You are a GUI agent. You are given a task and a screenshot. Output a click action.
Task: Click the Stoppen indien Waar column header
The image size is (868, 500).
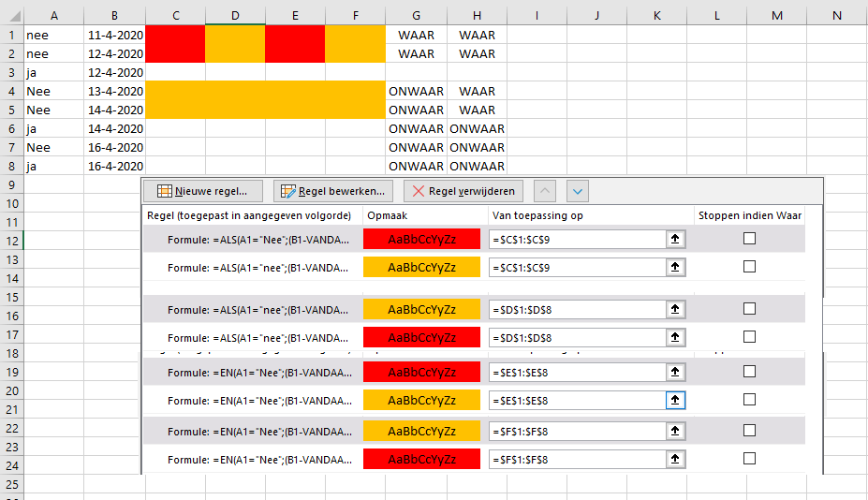[x=749, y=215]
